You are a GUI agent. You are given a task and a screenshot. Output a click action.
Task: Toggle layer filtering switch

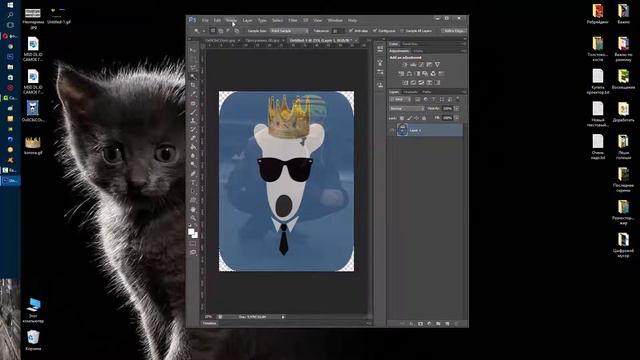(458, 99)
